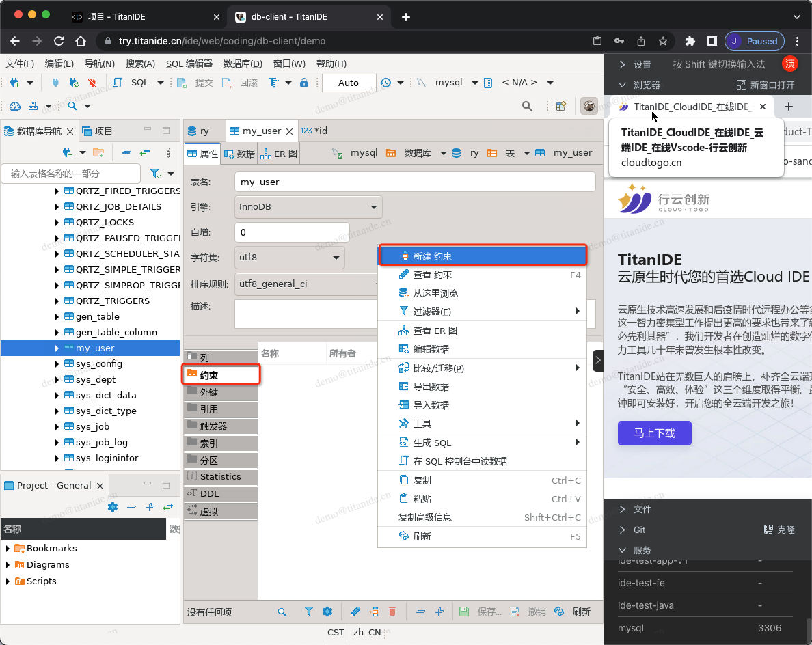812x645 pixels.
Task: Open the dashboard gauge icon
Action: (15, 106)
